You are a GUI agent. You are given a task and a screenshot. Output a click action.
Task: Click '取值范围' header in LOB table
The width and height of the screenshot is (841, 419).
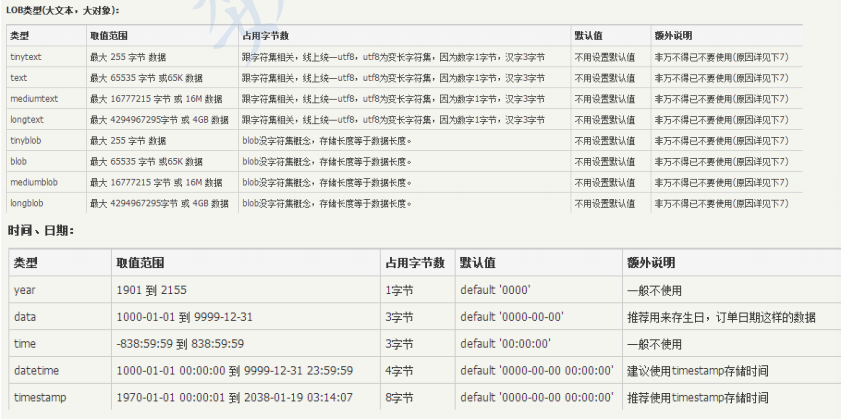click(x=109, y=36)
